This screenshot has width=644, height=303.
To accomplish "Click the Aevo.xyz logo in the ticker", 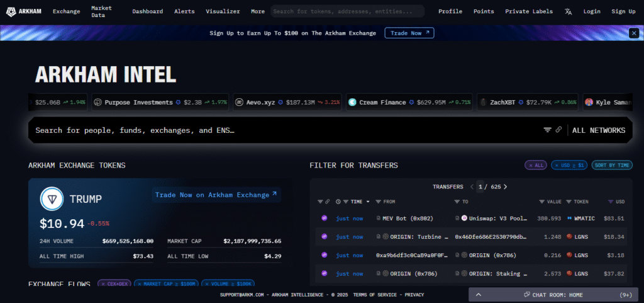I will [240, 103].
